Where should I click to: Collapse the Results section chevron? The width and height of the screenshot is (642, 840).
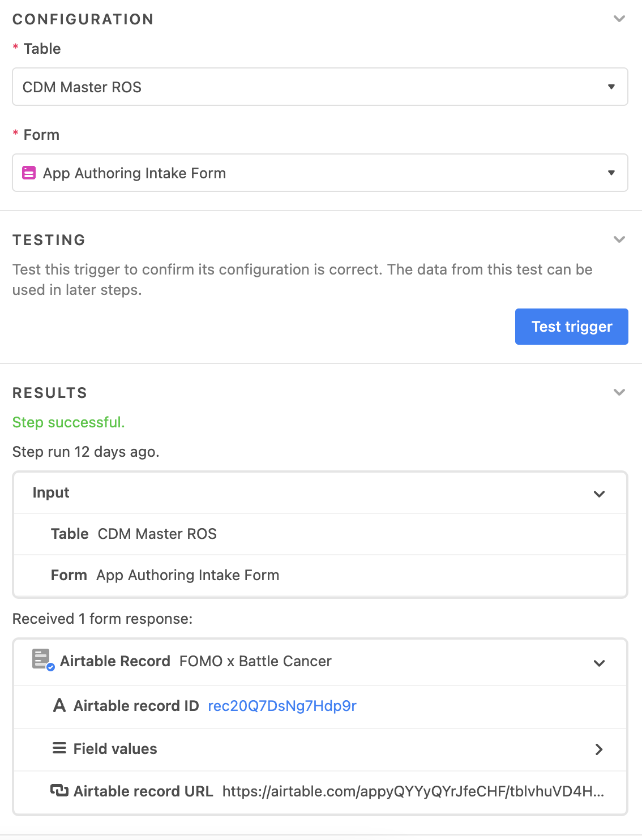[x=619, y=392]
